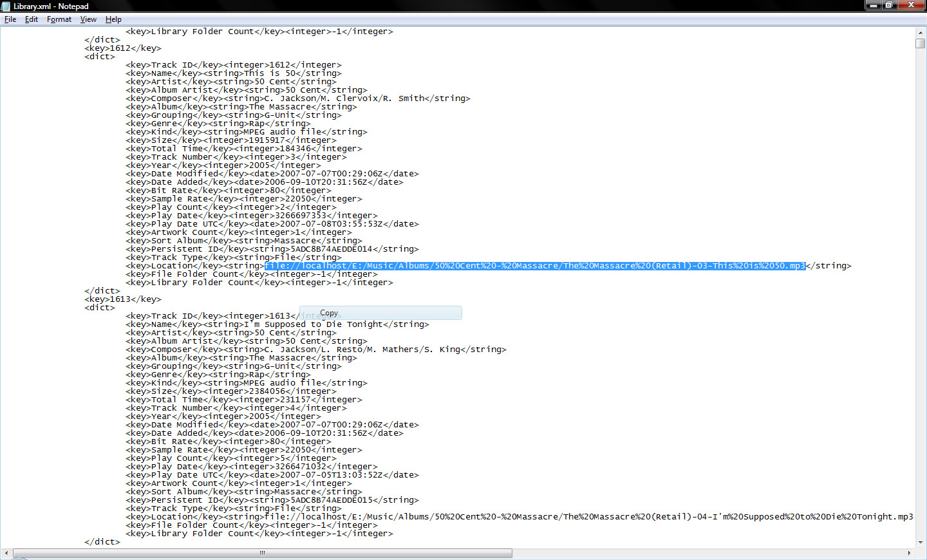Click the Notepad icon in title bar
This screenshot has height=560, width=927.
click(6, 6)
